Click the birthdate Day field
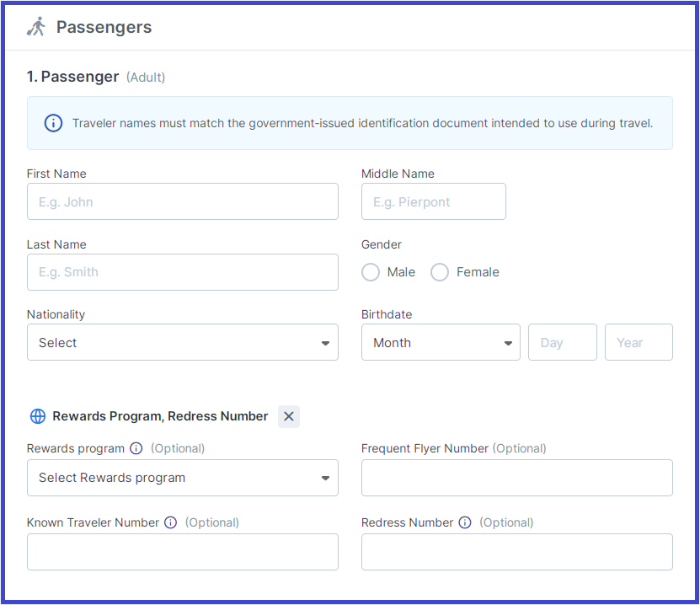700x605 pixels. pyautogui.click(x=562, y=342)
